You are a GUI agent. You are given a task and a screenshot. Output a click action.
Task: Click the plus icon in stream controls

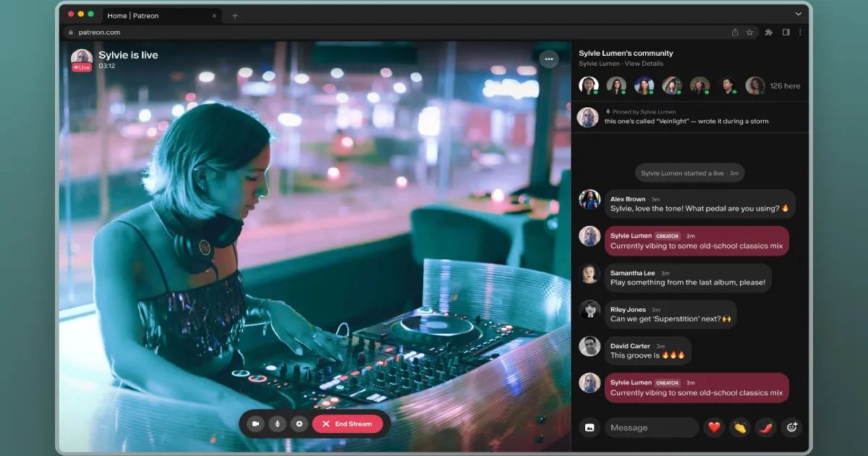pyautogui.click(x=299, y=424)
